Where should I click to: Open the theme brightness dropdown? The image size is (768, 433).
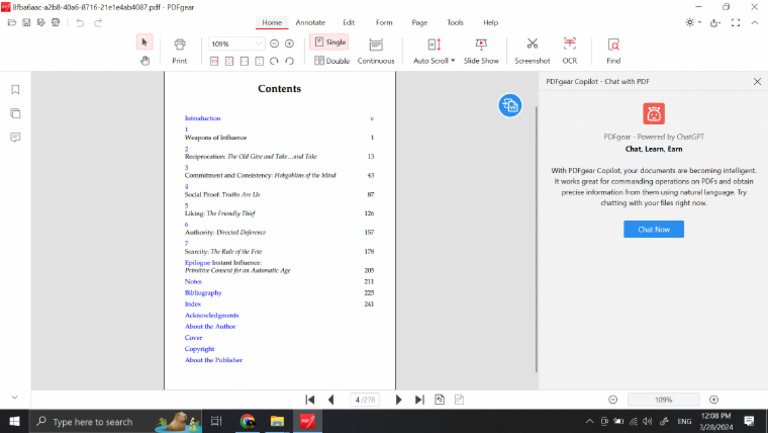(x=693, y=23)
